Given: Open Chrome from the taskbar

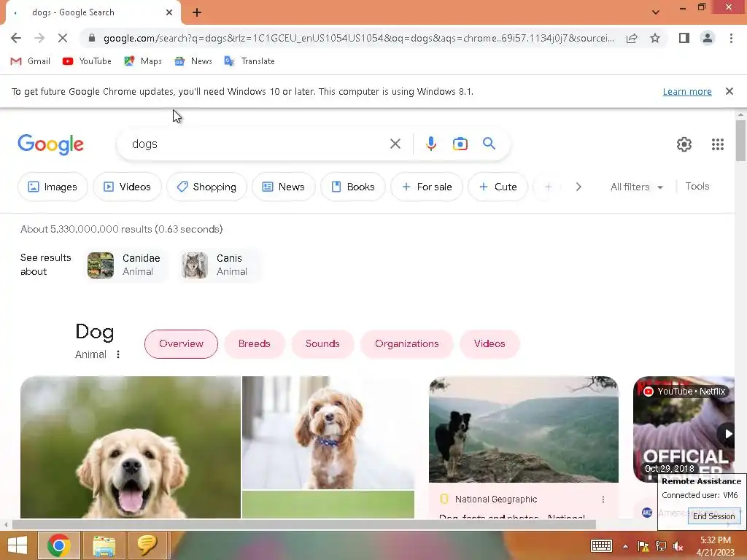Looking at the screenshot, I should point(58,545).
